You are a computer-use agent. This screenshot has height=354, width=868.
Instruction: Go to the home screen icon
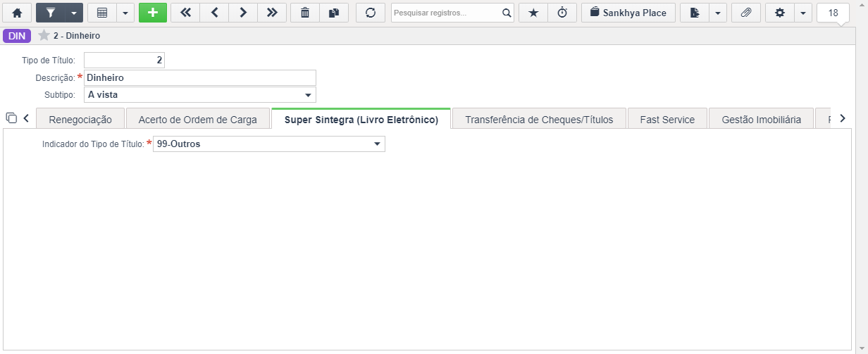pos(17,13)
